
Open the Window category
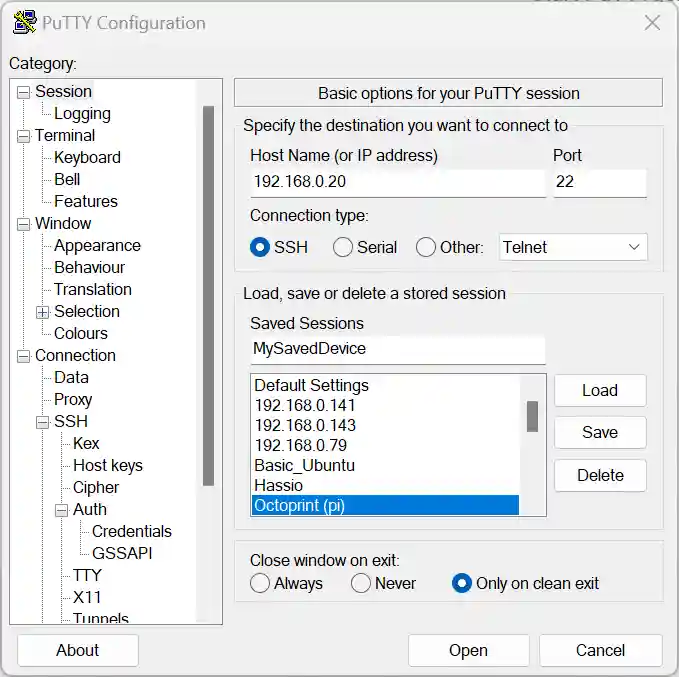point(63,224)
